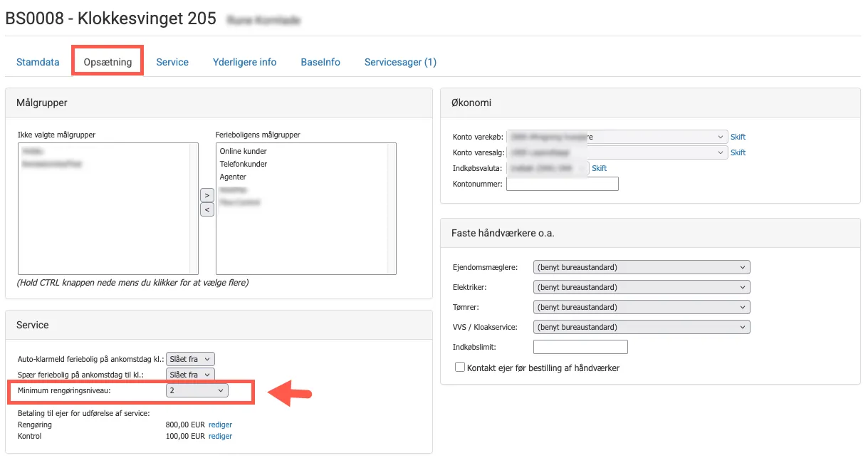The height and width of the screenshot is (458, 868).
Task: Expand Auto-klarmeld feriebolig time dropdown
Action: [x=189, y=360]
